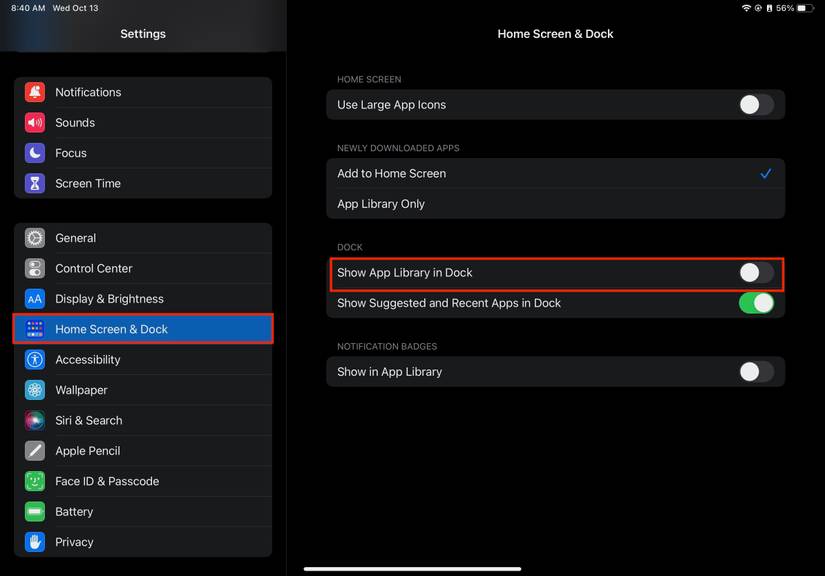Enable the Use Large App Icons switch

tap(756, 105)
